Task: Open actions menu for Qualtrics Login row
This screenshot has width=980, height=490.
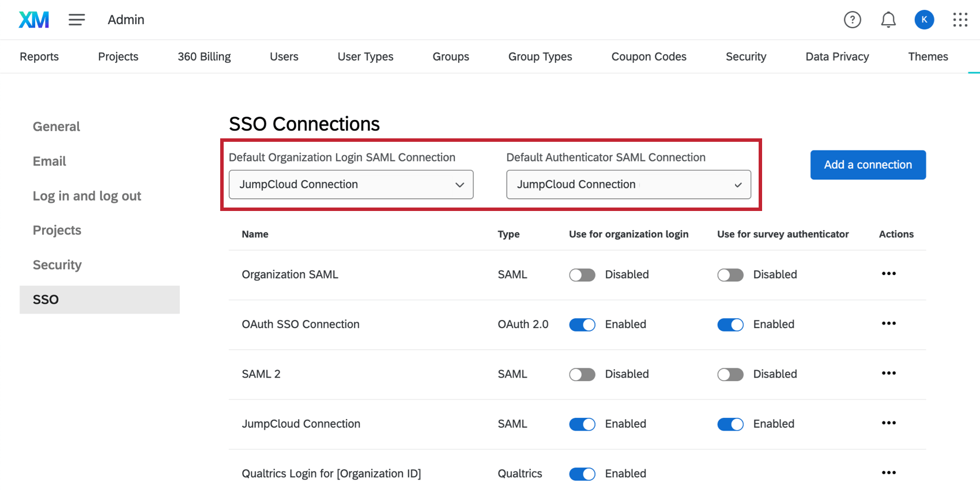Action: [888, 473]
